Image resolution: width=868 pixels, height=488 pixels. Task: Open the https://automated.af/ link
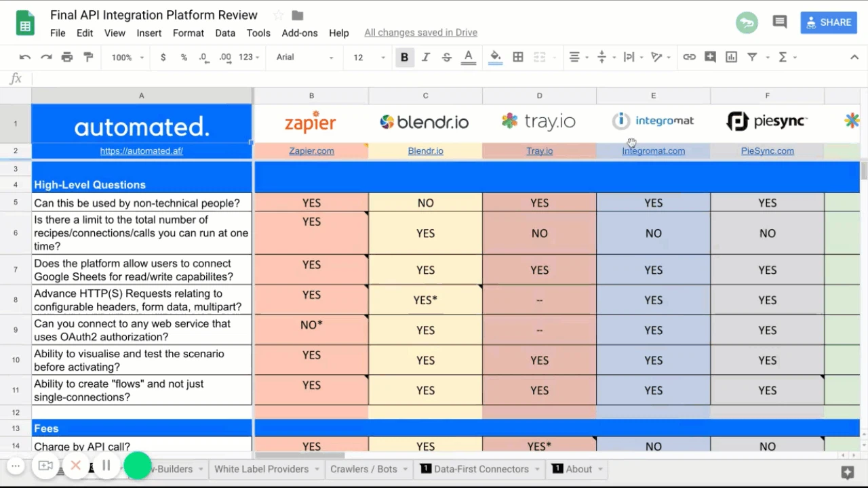tap(142, 151)
